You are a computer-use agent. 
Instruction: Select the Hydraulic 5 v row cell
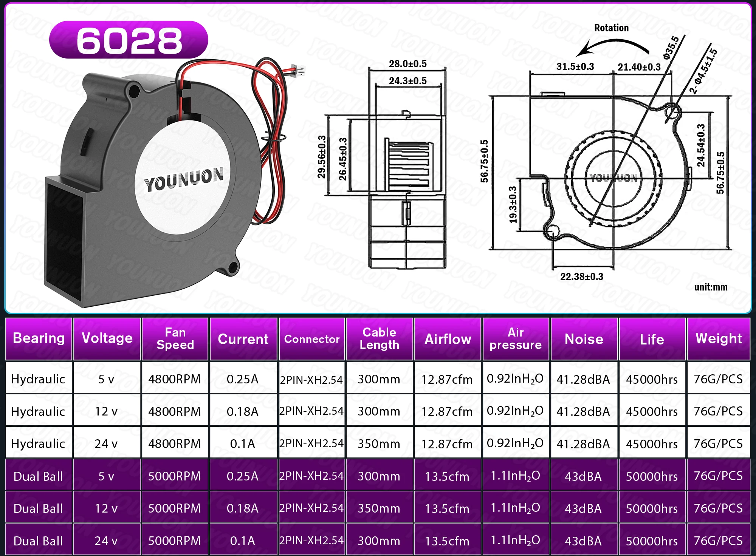point(39,379)
